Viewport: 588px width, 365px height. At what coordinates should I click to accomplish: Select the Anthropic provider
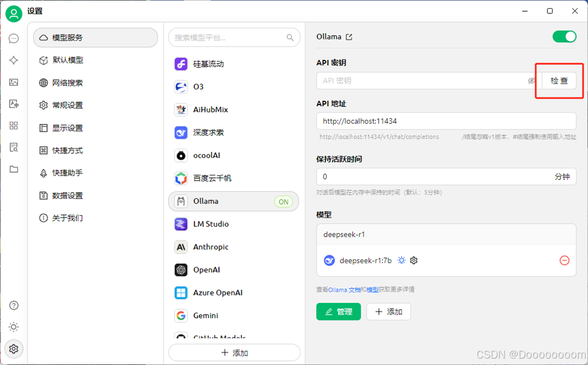pos(234,247)
